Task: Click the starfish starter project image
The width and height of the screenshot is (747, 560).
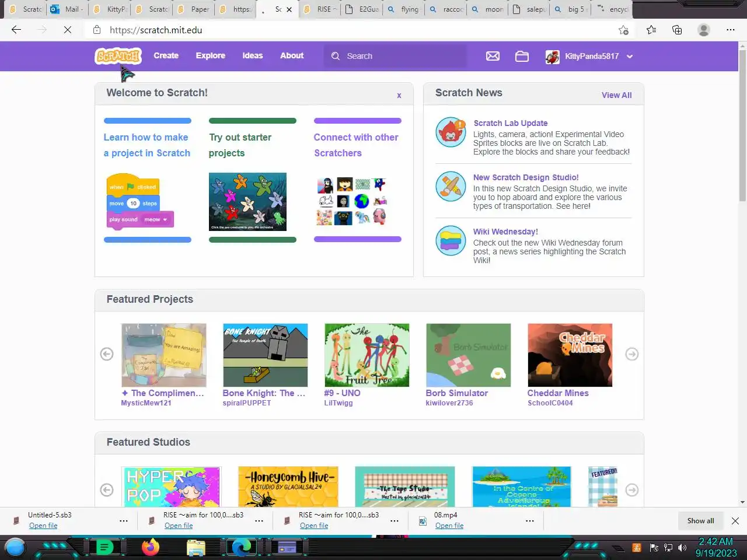Action: (247, 202)
